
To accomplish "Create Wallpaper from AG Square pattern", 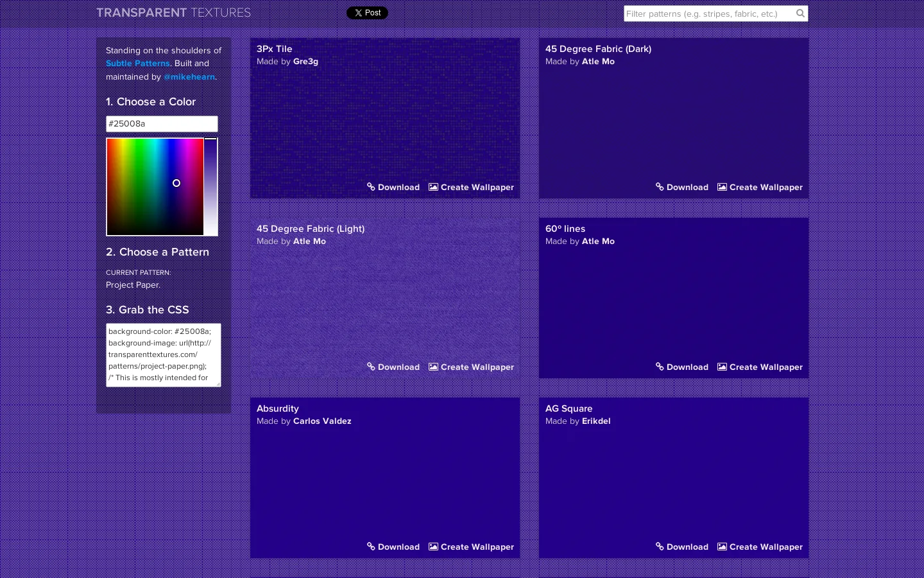I will (760, 547).
